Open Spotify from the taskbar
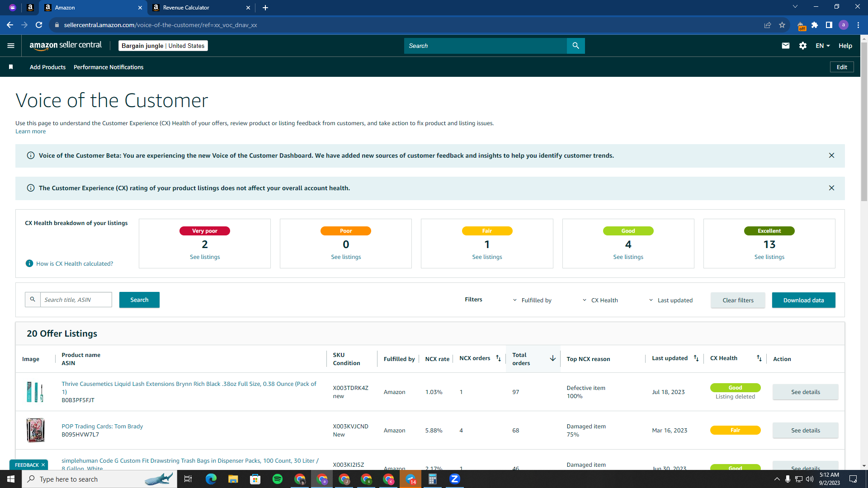The image size is (868, 488). point(278,479)
